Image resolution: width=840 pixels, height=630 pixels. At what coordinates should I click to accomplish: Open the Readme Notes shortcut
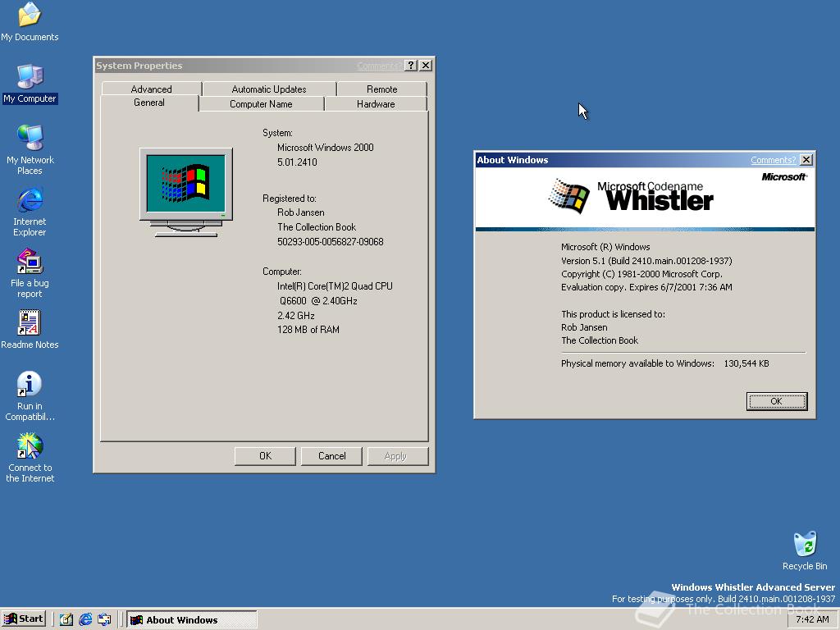pos(30,330)
